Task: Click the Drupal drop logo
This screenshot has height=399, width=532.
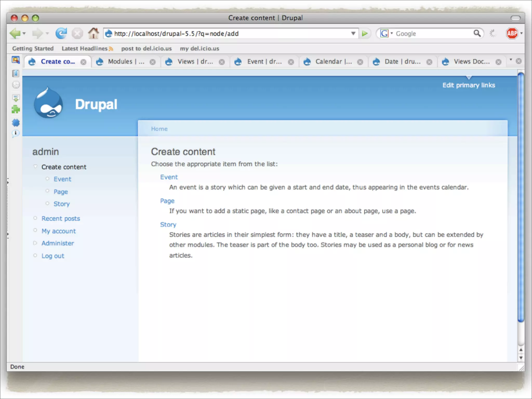Action: [48, 102]
